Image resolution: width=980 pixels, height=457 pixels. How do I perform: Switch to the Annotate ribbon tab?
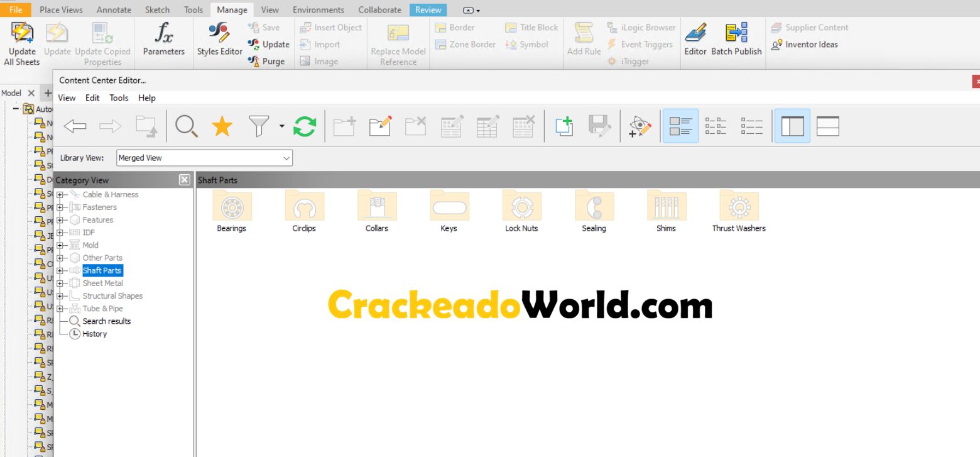pos(114,10)
